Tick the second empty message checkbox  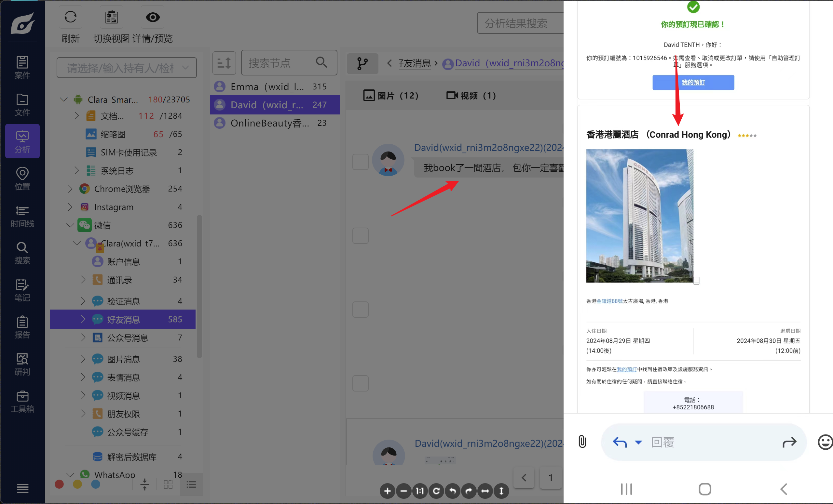pyautogui.click(x=361, y=236)
